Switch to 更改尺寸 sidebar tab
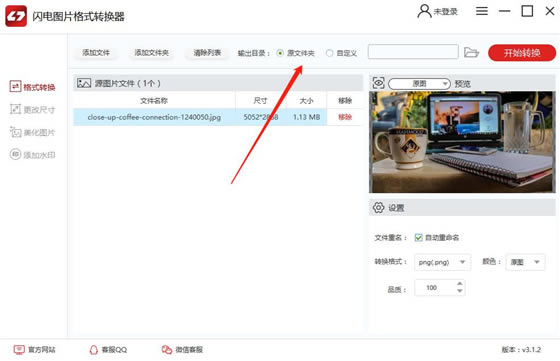 click(32, 110)
